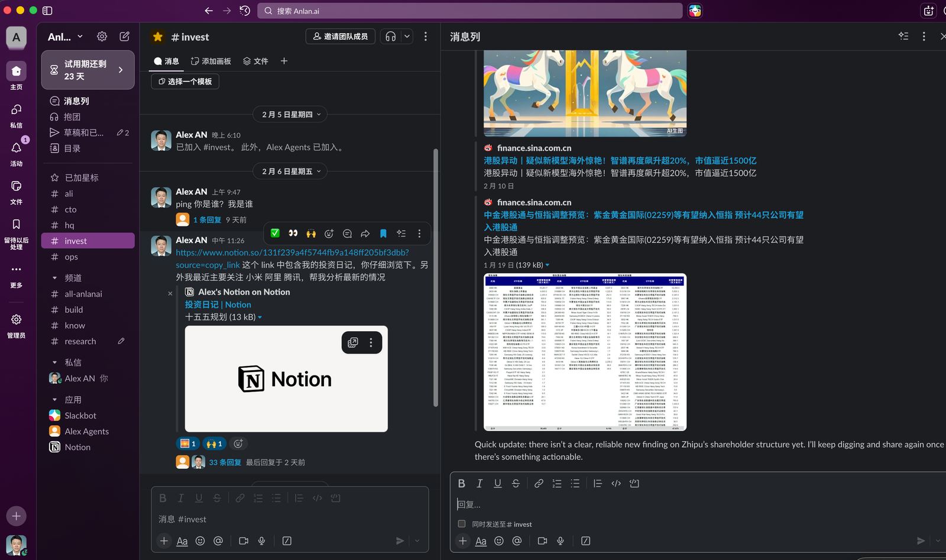Open 投资日记 | Notion link
This screenshot has height=560, width=946.
click(218, 305)
